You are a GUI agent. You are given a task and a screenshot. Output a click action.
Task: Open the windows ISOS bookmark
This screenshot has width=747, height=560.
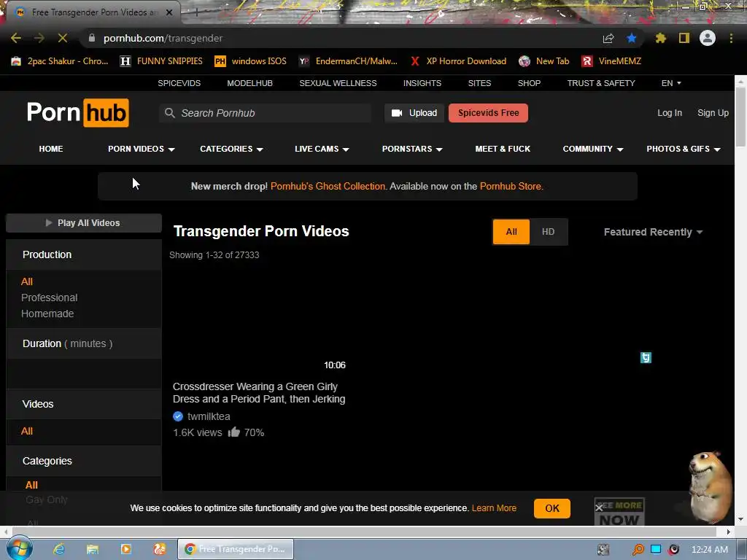coord(251,61)
